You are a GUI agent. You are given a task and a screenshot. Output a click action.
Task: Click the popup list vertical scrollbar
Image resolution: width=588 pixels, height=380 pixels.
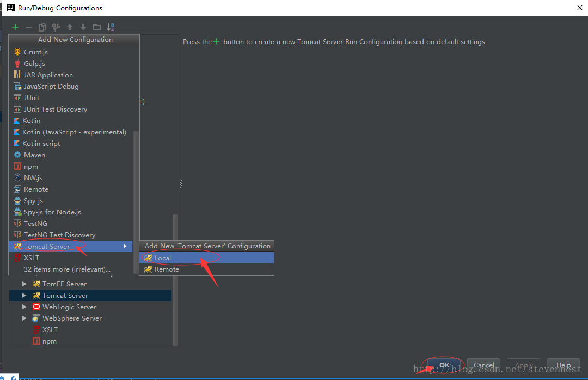136,203
